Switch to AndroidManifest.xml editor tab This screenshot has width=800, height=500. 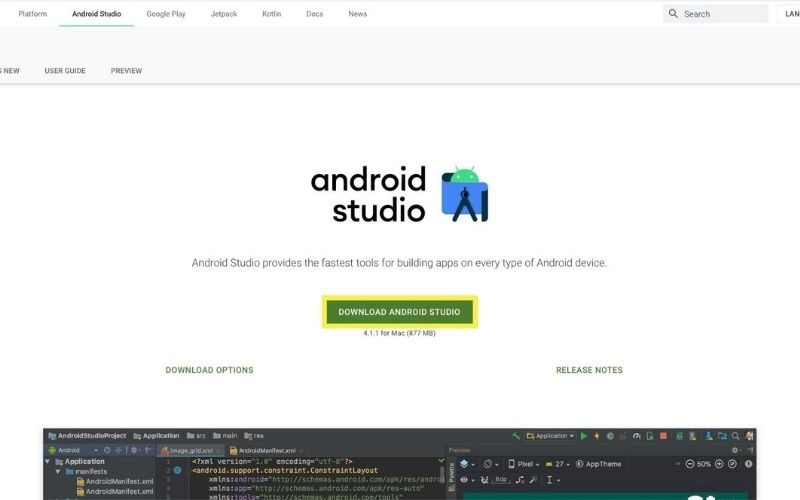[x=266, y=451]
